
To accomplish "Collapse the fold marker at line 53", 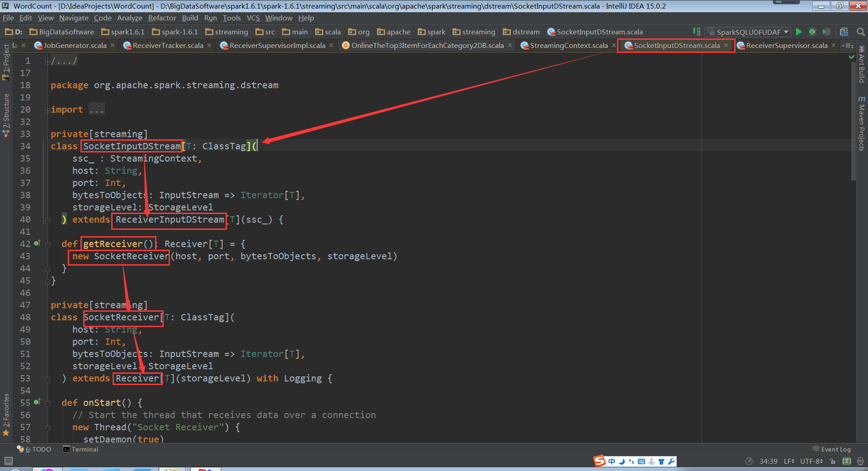I will [x=47, y=379].
